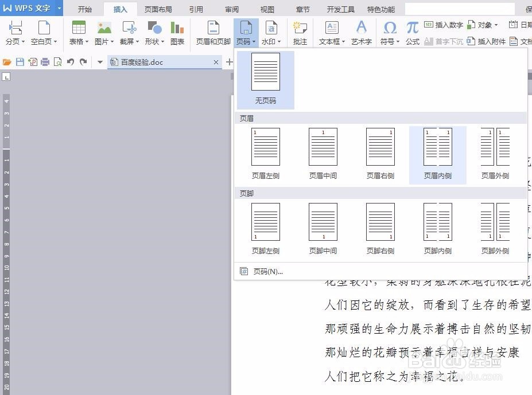Switch to the 页面布局 tab
532x395 pixels.
point(158,10)
